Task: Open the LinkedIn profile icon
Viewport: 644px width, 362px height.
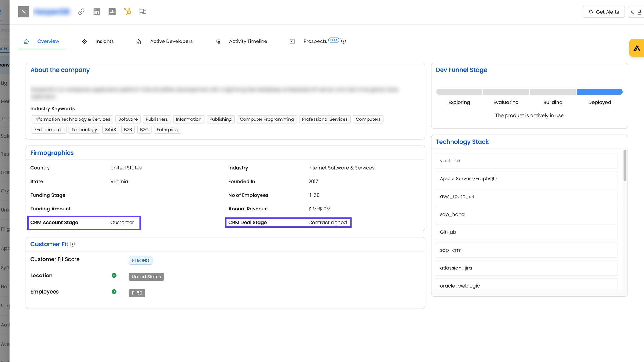Action: 97,12
